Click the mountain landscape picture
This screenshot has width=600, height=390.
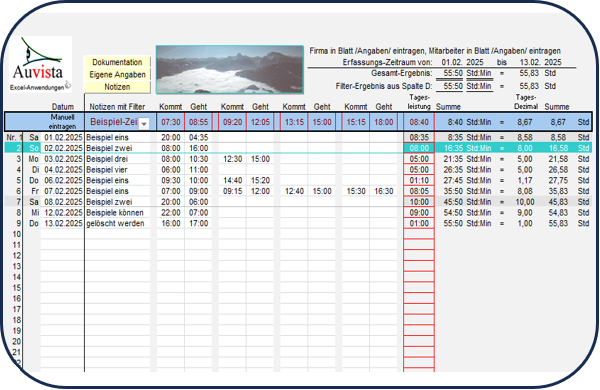(x=230, y=70)
